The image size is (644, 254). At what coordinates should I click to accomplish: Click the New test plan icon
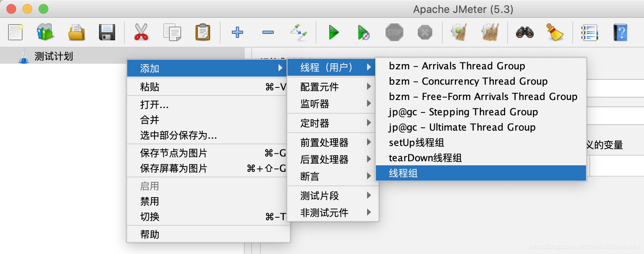point(15,32)
